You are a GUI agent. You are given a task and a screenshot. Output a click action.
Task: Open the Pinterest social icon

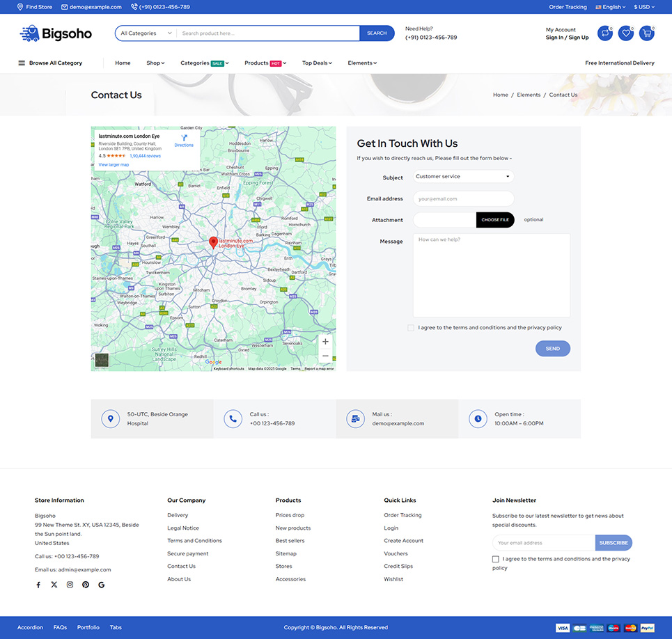click(86, 585)
